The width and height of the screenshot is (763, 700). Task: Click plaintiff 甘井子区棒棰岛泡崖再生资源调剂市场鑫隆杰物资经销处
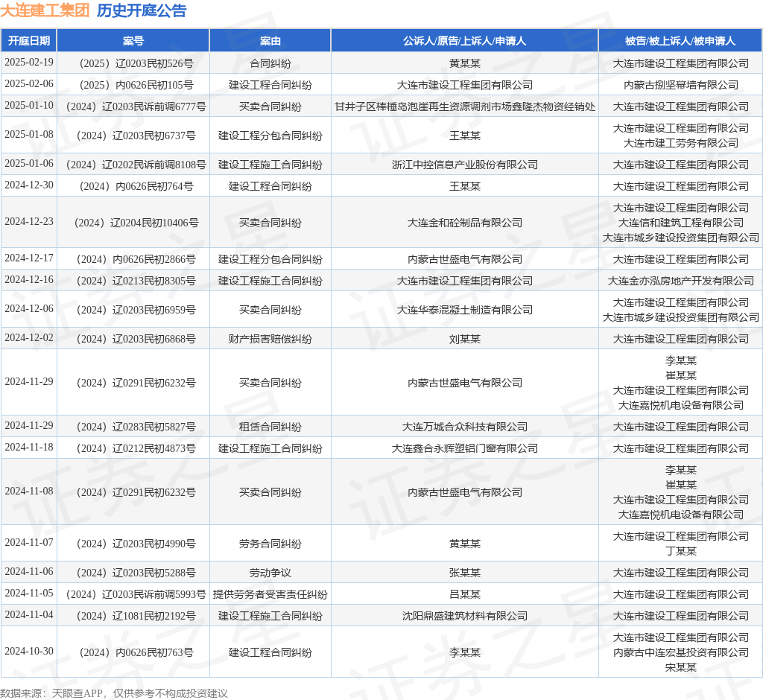click(465, 106)
